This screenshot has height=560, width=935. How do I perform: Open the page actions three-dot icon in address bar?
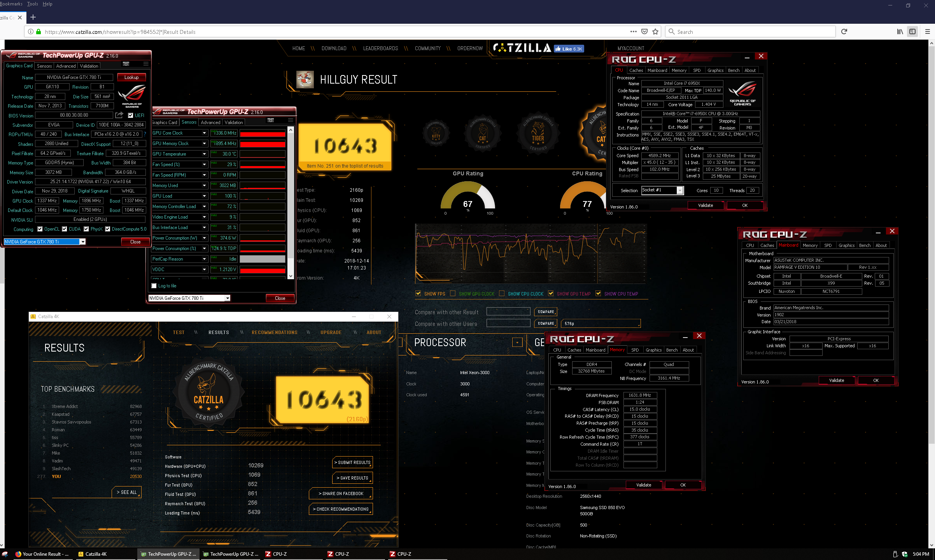(x=634, y=31)
